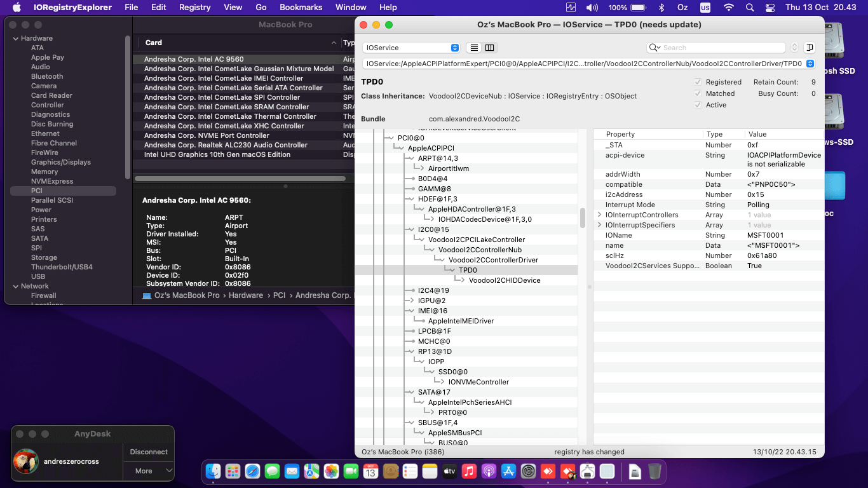Open Safari from the Dock

252,471
